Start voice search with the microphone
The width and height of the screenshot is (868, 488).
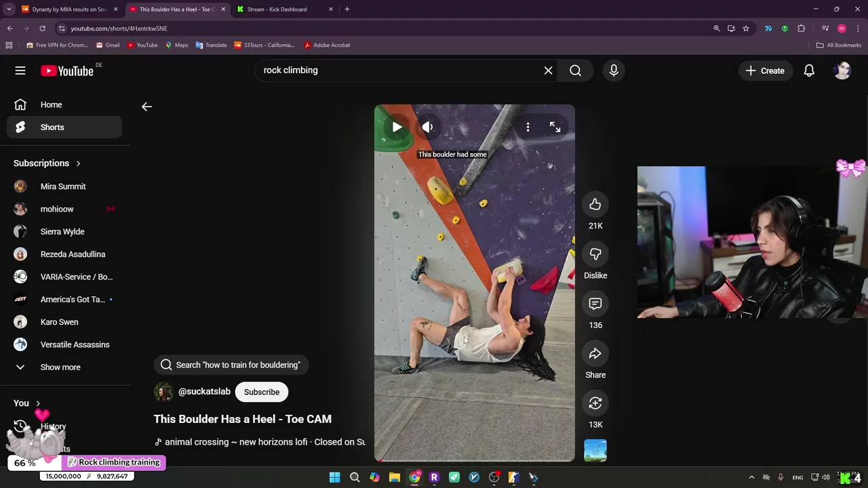pyautogui.click(x=614, y=70)
